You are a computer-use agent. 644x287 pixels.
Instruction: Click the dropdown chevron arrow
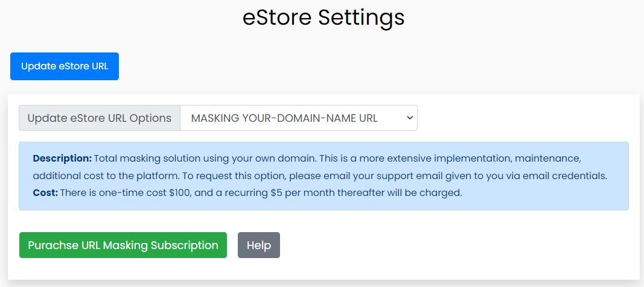(x=410, y=118)
